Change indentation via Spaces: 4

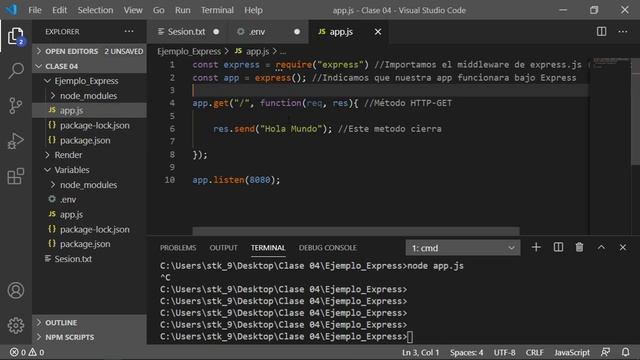point(467,352)
